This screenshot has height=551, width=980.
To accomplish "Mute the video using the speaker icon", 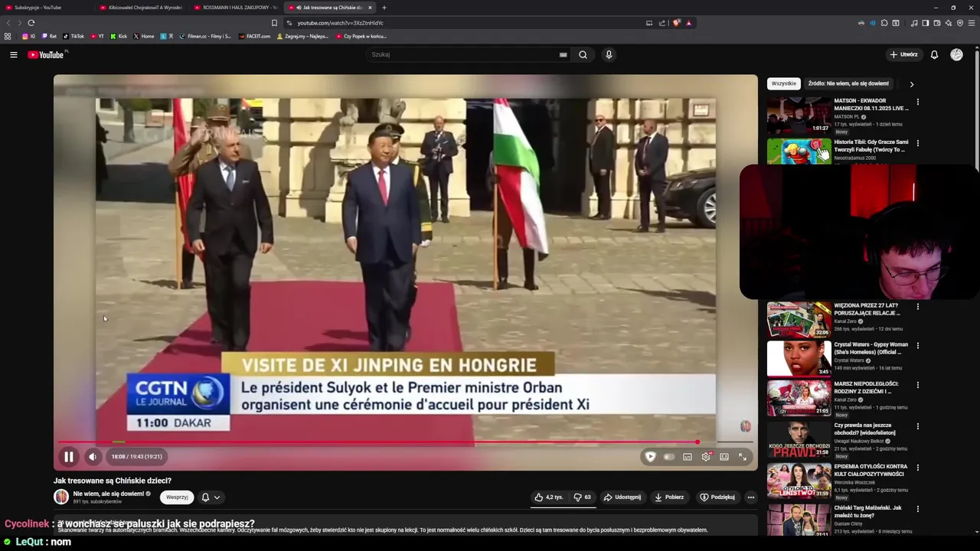I will [x=93, y=457].
